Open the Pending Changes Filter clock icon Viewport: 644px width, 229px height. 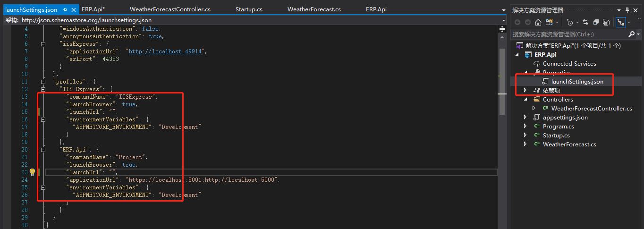click(570, 22)
